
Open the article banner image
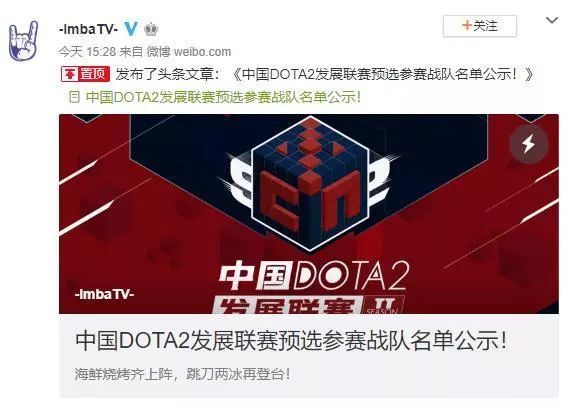tap(309, 214)
